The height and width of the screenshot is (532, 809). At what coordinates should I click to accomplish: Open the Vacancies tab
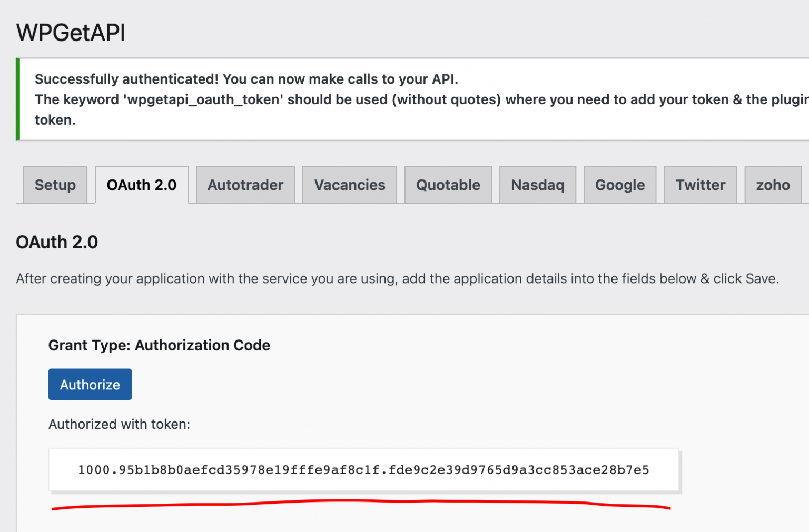[349, 185]
